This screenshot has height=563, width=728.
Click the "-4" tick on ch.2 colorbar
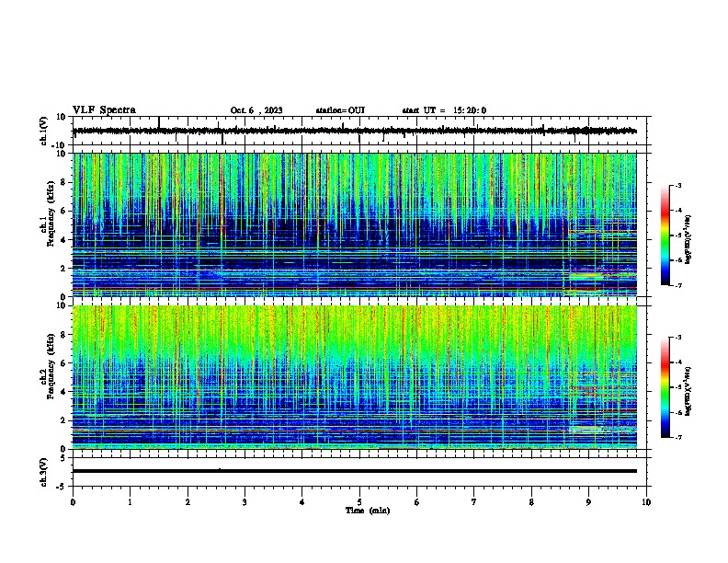pyautogui.click(x=677, y=362)
